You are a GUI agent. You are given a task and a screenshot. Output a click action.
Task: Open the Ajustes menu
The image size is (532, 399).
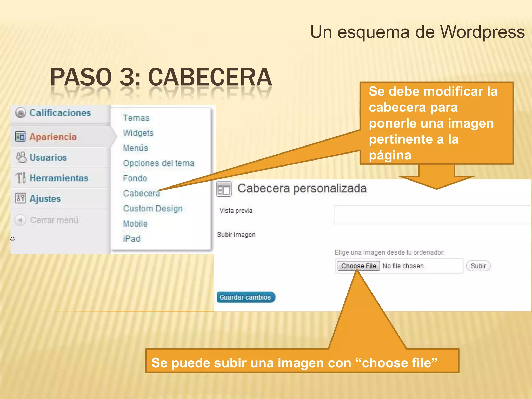click(x=45, y=199)
